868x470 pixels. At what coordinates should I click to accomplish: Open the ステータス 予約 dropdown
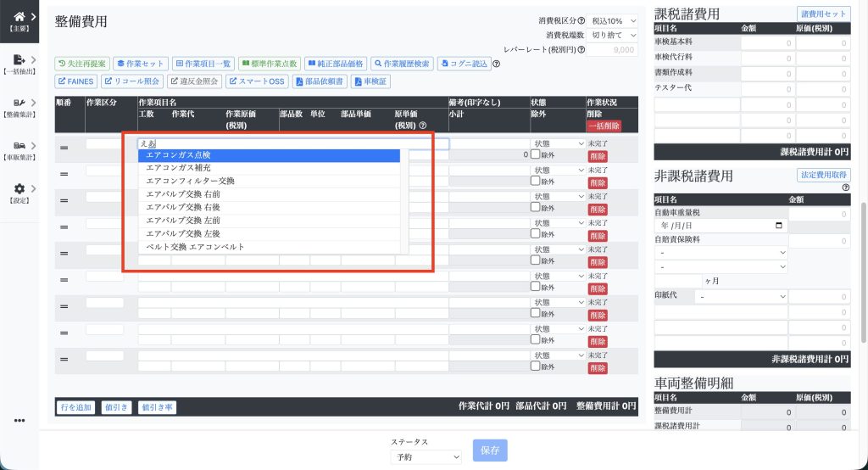coord(426,456)
